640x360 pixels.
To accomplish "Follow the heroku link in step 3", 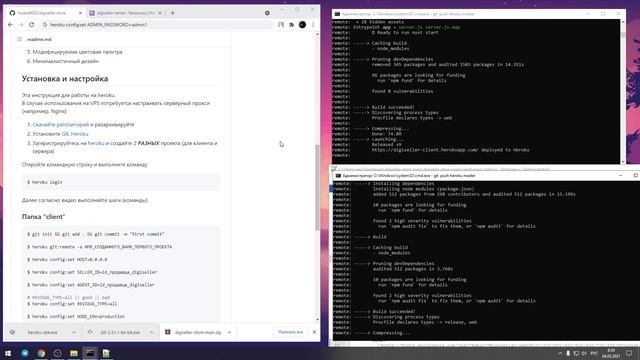I will [96, 143].
